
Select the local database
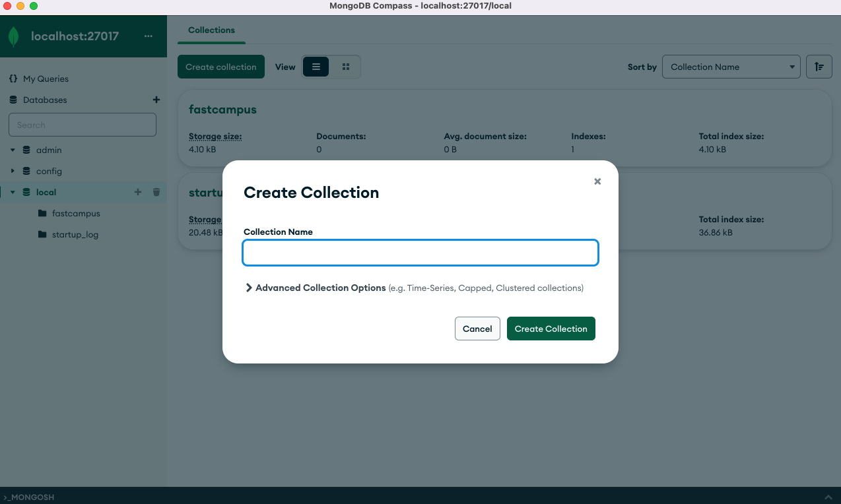point(46,192)
